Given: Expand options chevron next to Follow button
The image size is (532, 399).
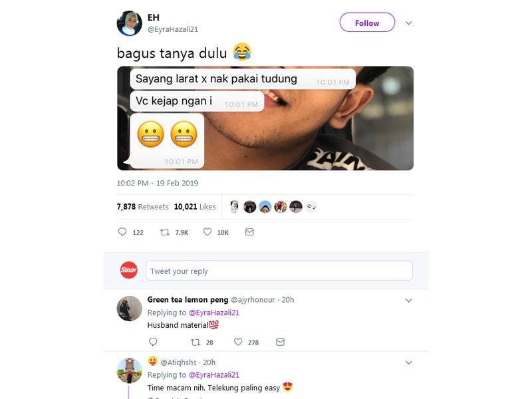Looking at the screenshot, I should tap(408, 23).
